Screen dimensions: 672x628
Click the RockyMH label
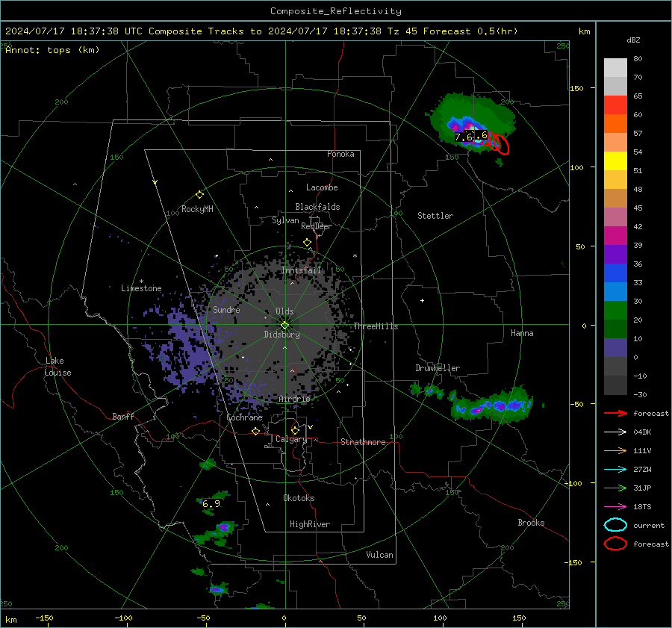[197, 209]
